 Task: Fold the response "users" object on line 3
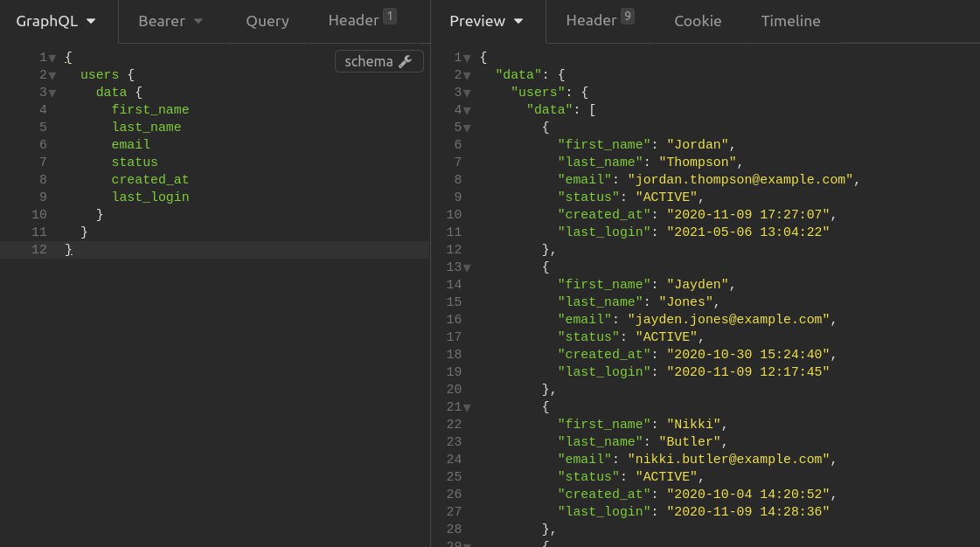(467, 93)
